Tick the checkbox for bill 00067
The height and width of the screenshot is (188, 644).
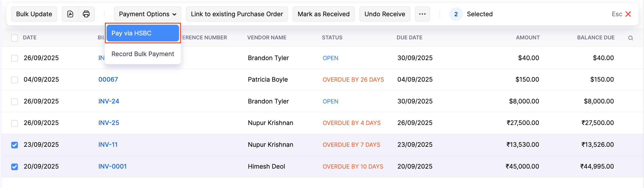coord(15,80)
